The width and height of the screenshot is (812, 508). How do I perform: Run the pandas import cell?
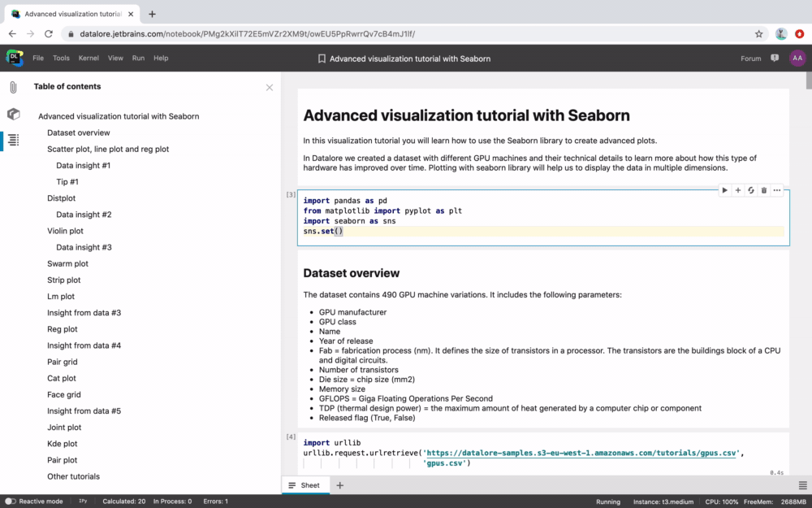(x=724, y=190)
